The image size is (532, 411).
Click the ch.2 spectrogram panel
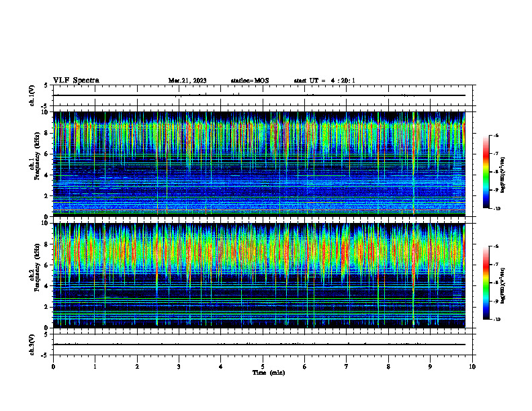(259, 275)
